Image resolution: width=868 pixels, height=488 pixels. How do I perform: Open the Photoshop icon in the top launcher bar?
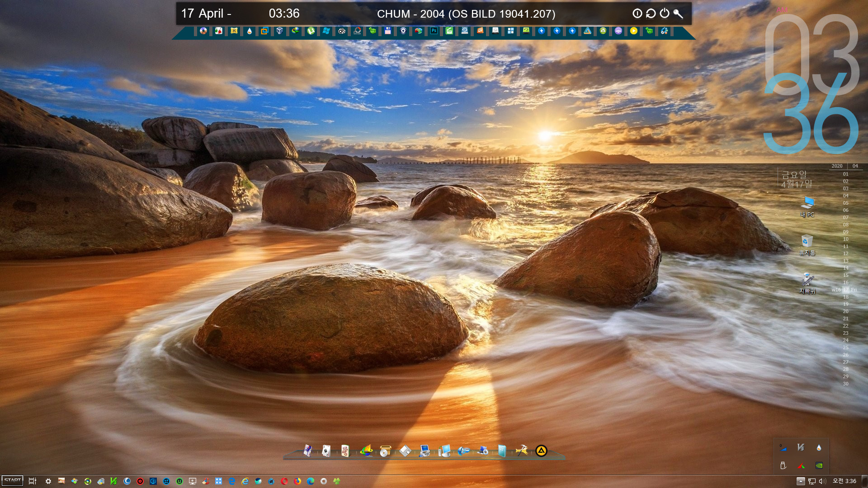tap(434, 31)
